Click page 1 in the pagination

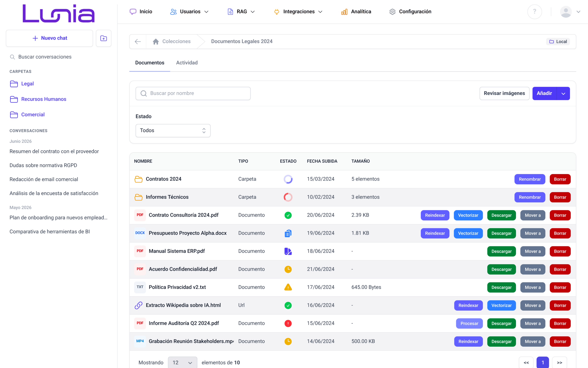click(x=543, y=363)
